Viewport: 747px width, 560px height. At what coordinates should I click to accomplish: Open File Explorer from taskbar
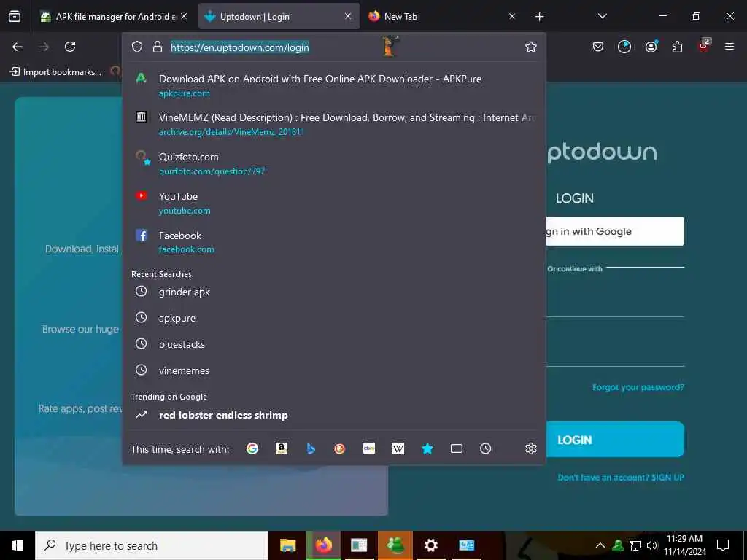[287, 545]
